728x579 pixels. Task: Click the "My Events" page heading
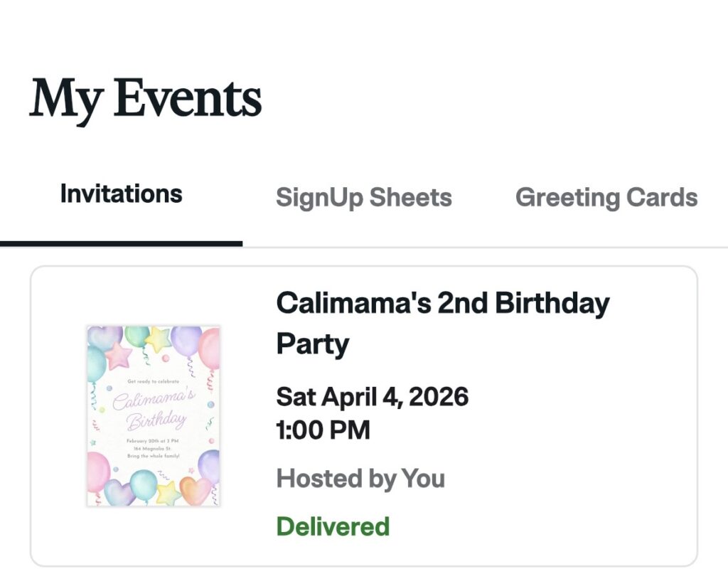point(146,99)
